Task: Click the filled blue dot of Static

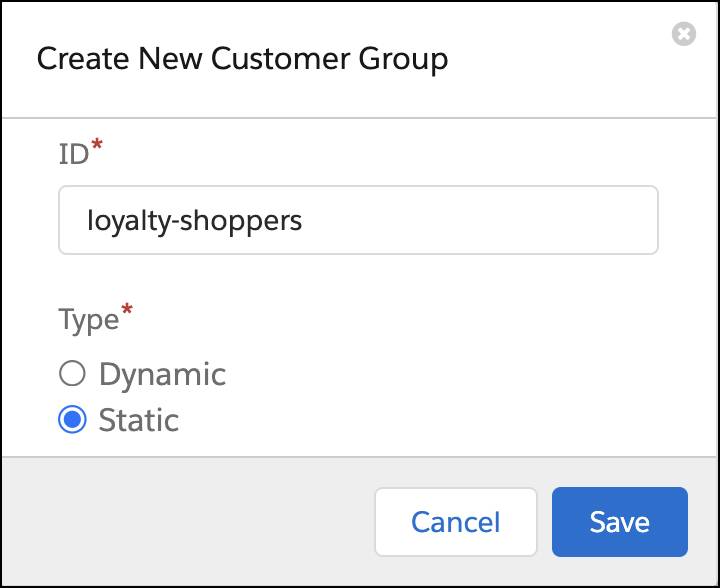Action: point(72,419)
